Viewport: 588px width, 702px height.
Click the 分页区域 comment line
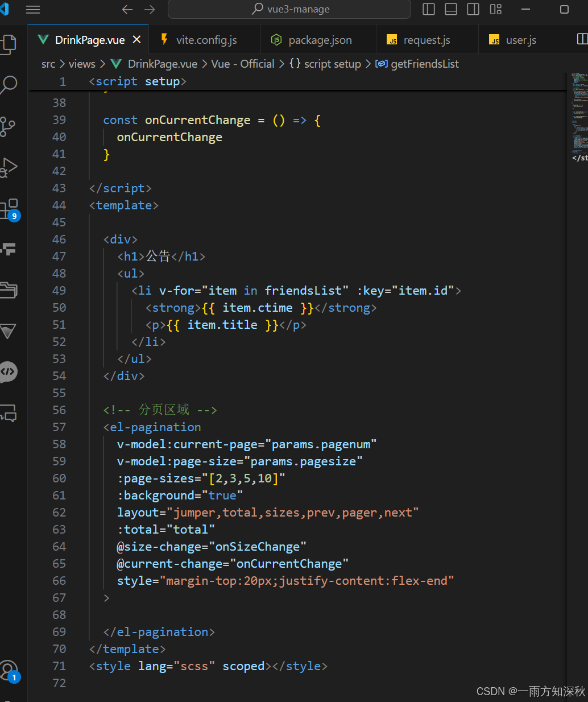(160, 410)
